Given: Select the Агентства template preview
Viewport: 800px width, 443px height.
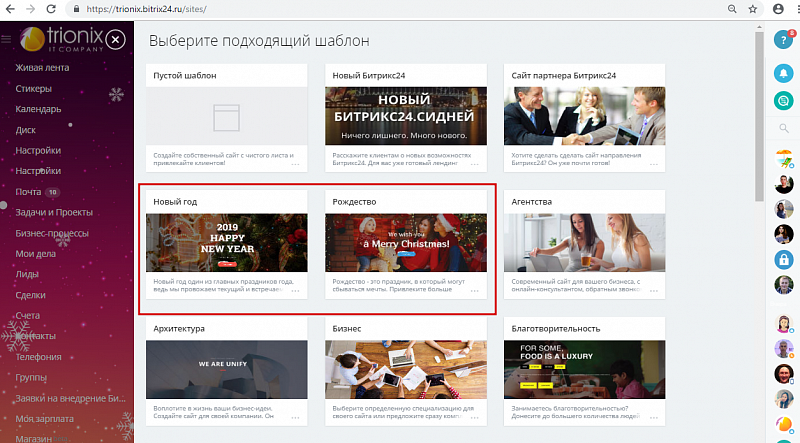Looking at the screenshot, I should tap(585, 242).
